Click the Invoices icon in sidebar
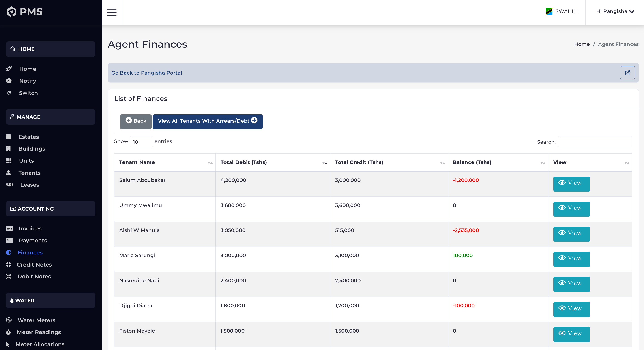Screen dimensions: 644x350 click(9, 228)
